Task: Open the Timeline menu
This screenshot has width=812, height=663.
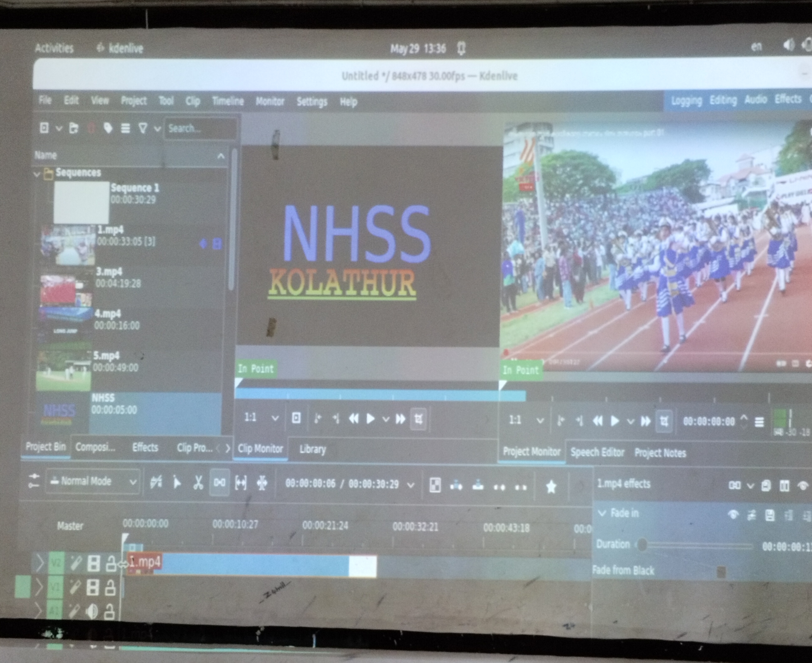Action: [x=227, y=101]
